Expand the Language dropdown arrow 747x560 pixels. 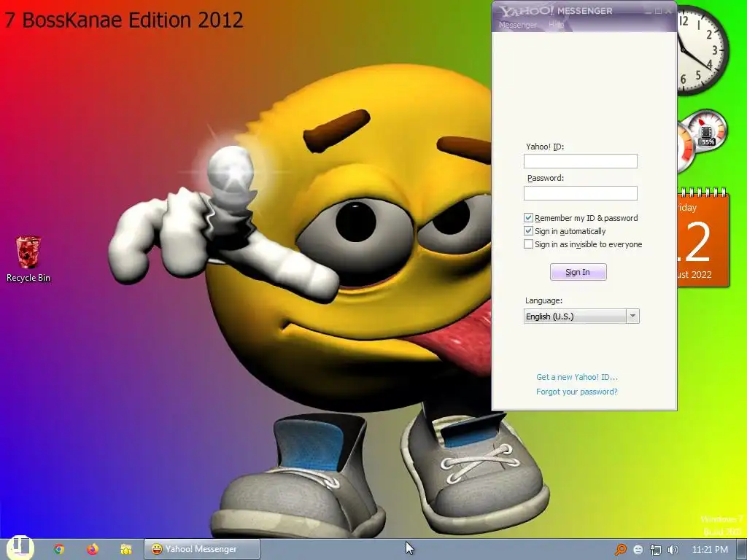point(632,316)
